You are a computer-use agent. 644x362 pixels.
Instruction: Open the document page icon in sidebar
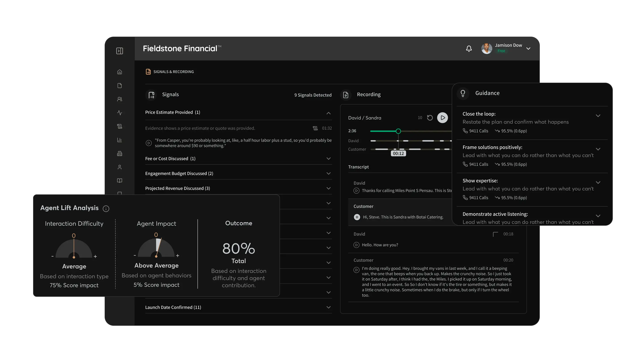pos(119,85)
